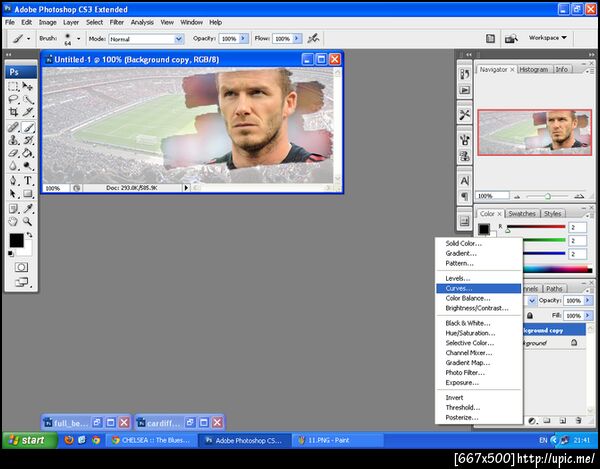Open the layer Fill slider arrow
This screenshot has height=469, width=600.
pos(588,316)
